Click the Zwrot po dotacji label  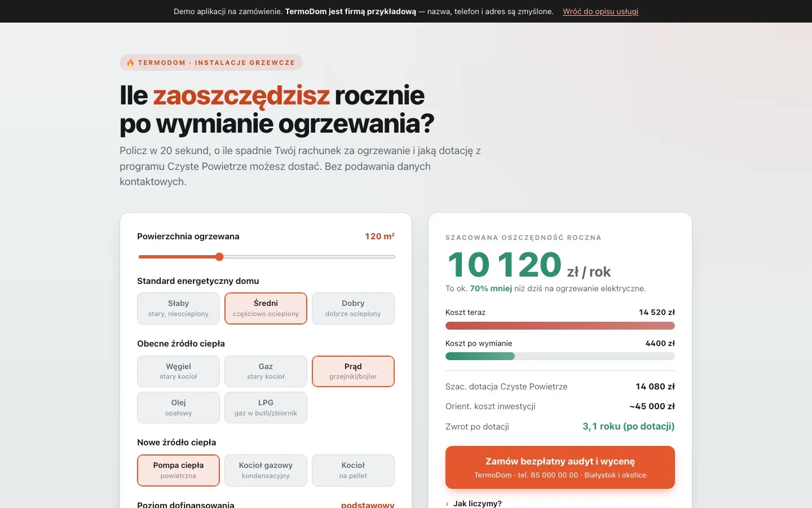pyautogui.click(x=477, y=427)
